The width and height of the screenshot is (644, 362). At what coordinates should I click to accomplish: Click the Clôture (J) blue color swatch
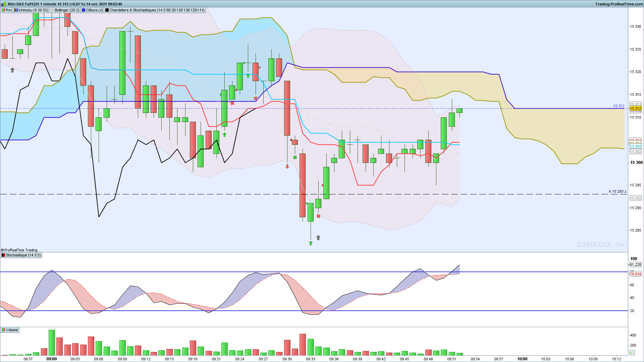(x=84, y=10)
